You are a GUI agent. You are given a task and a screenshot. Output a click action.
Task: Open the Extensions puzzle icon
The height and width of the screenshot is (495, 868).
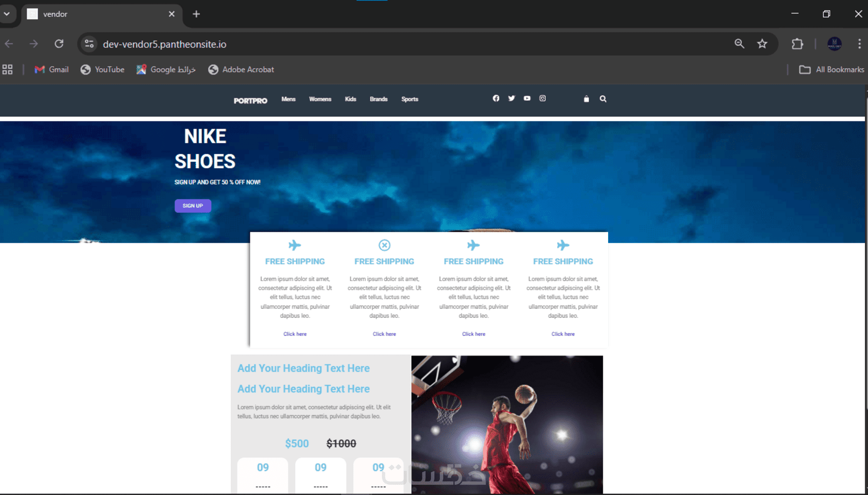(x=797, y=44)
